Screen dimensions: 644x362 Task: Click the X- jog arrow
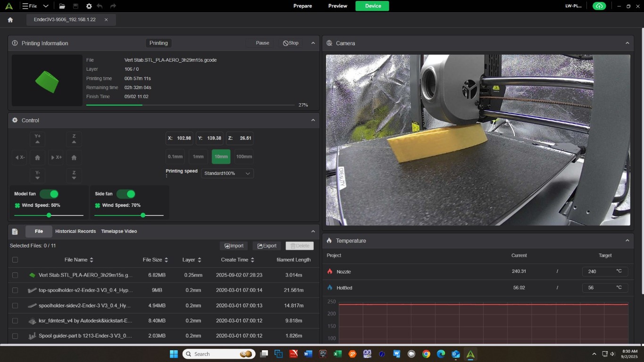[20, 157]
